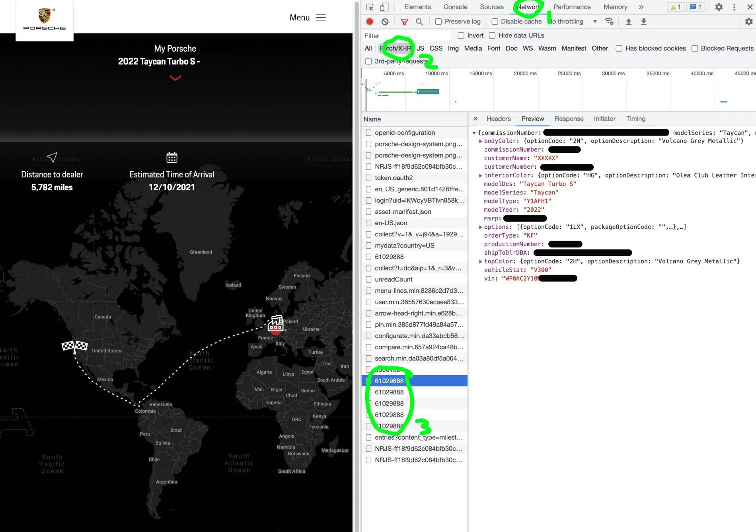Image resolution: width=756 pixels, height=532 pixels.
Task: Click the blue selection in timeline overview
Action: tap(428, 92)
